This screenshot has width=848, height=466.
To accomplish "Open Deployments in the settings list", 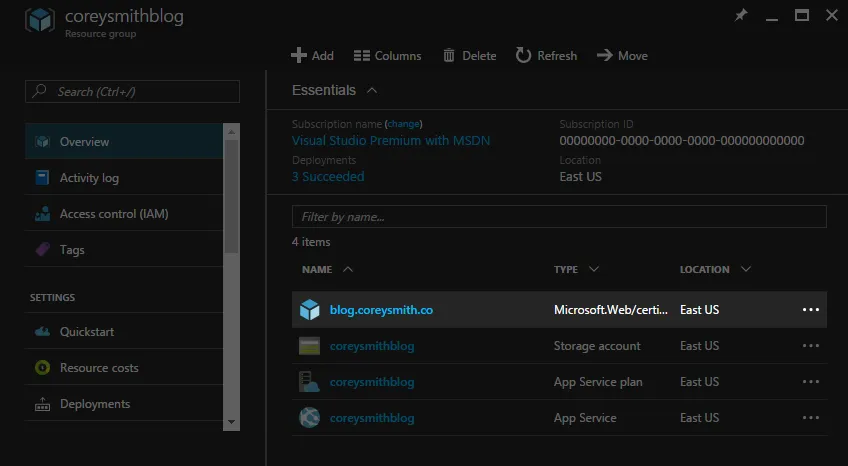I will 124,404.
